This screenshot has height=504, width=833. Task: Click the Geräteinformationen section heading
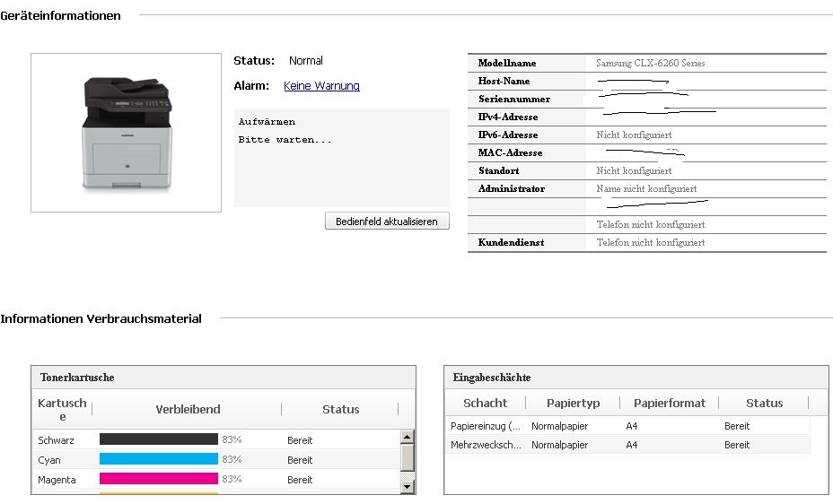[x=60, y=15]
